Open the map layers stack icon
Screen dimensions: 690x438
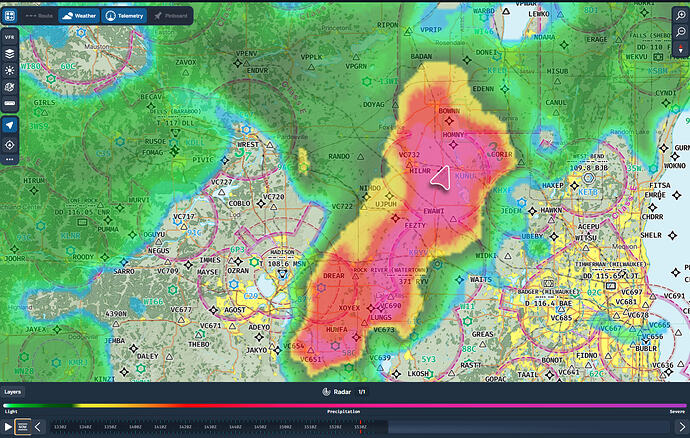click(10, 54)
